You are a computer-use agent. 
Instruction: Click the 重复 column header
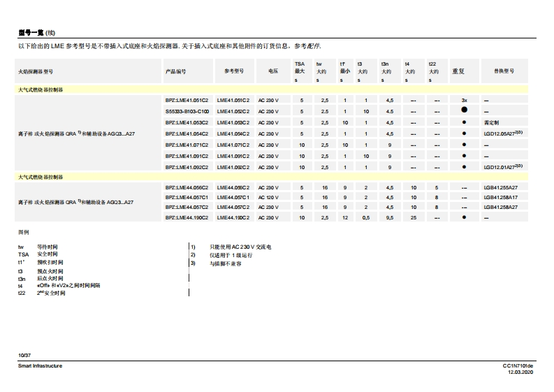tap(458, 71)
